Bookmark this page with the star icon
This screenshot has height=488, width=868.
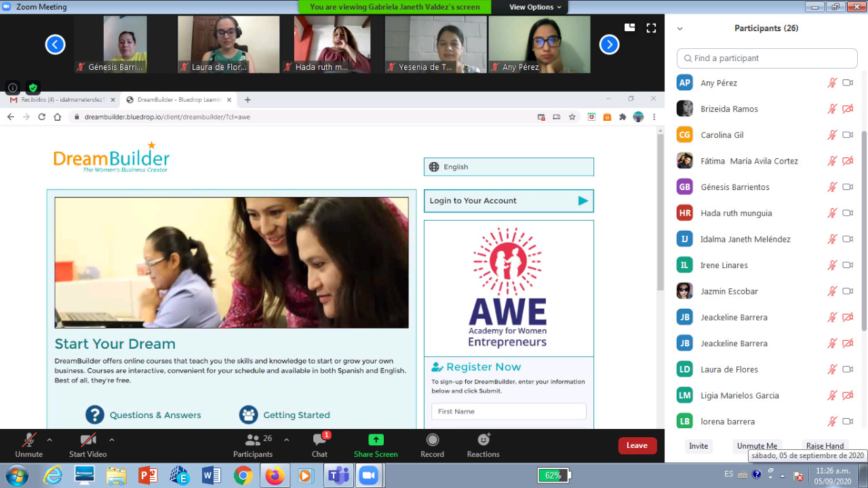572,117
